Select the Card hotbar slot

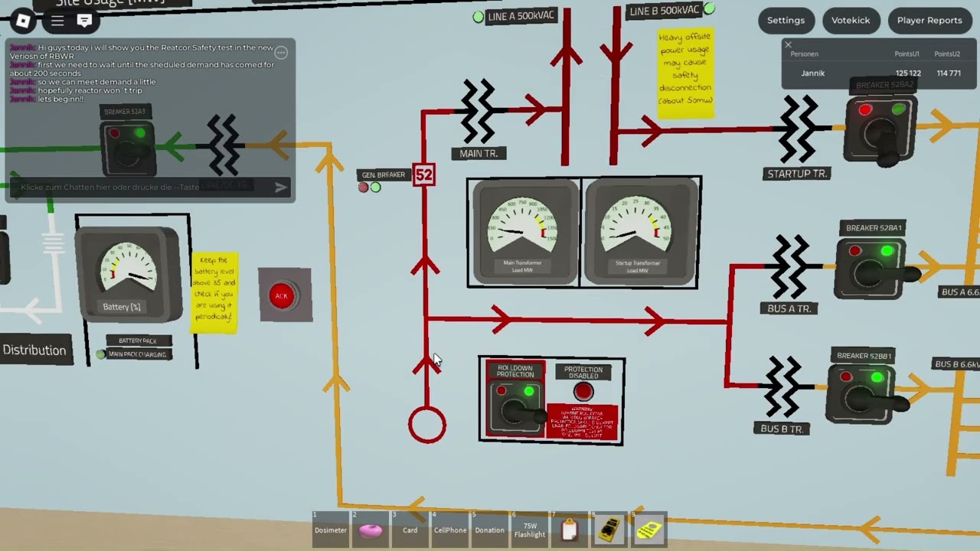point(410,530)
